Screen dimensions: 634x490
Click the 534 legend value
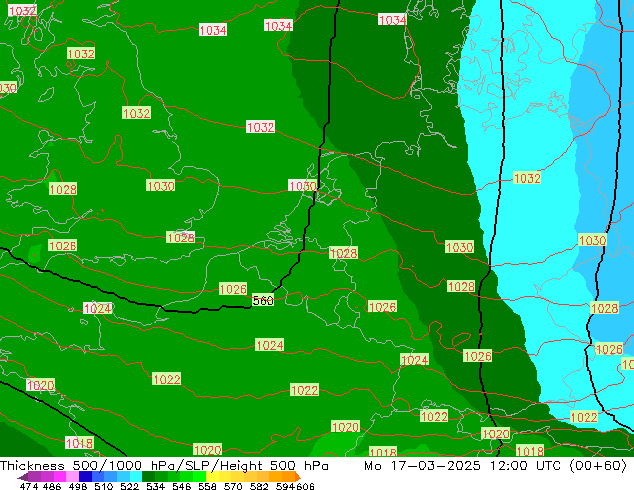coord(156,486)
